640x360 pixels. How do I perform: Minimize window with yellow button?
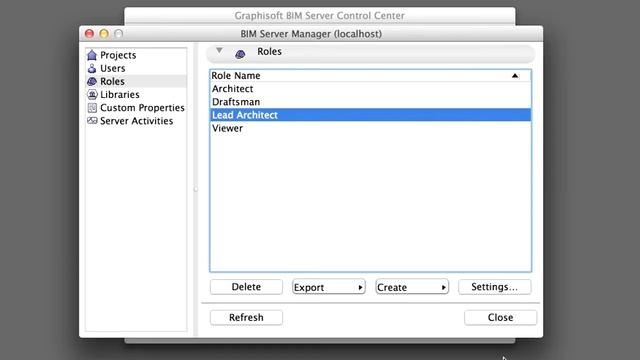pyautogui.click(x=104, y=33)
